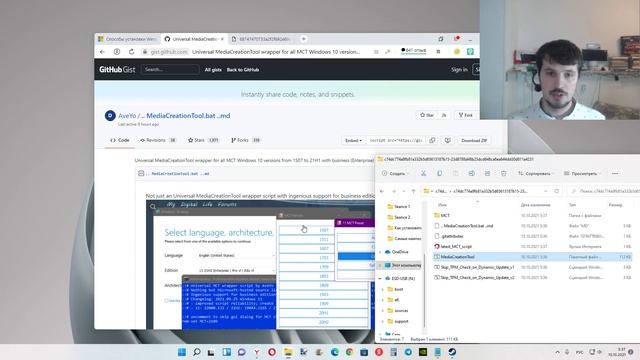
Task: Click the Fork button on the gist
Action: 465,116
